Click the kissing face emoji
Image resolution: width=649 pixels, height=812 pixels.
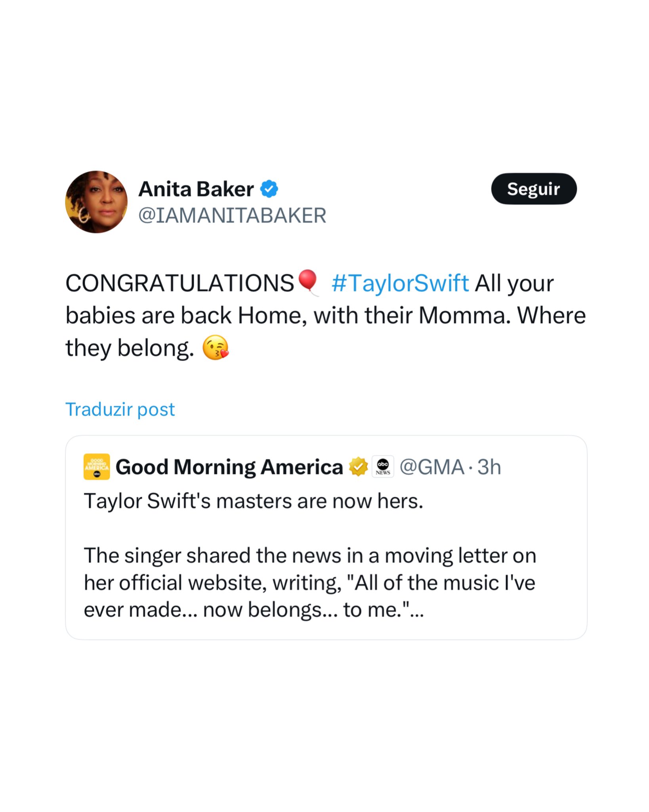[x=216, y=348]
